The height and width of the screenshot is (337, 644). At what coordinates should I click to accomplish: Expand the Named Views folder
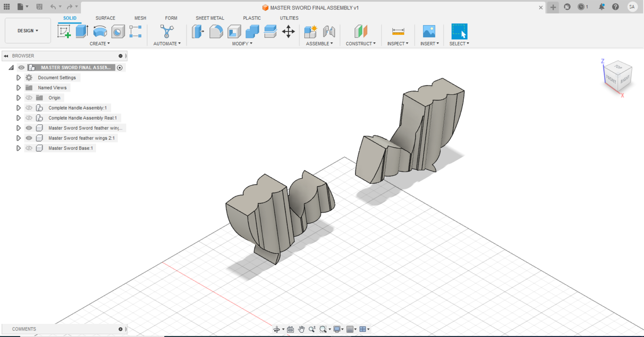pyautogui.click(x=19, y=88)
